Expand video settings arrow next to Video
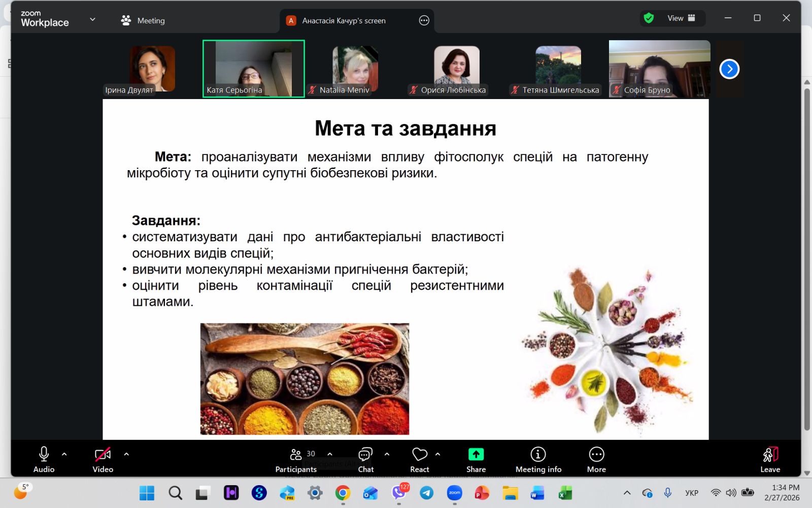Image resolution: width=812 pixels, height=508 pixels. point(126,454)
